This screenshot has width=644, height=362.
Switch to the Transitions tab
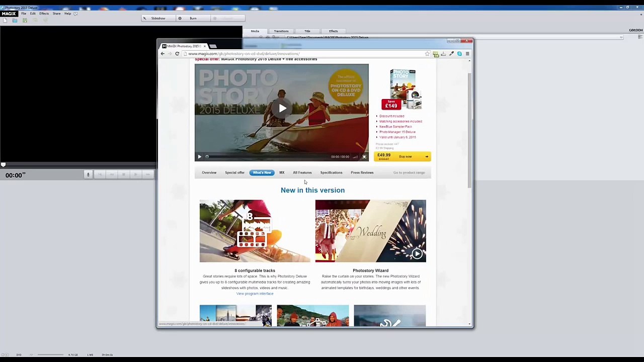pos(281,31)
